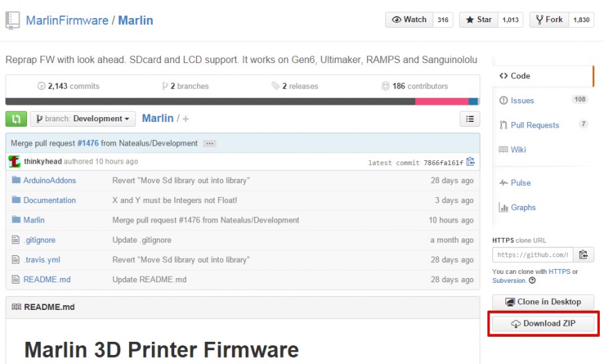
Task: Open the branch: Development dropdown
Action: [x=83, y=119]
